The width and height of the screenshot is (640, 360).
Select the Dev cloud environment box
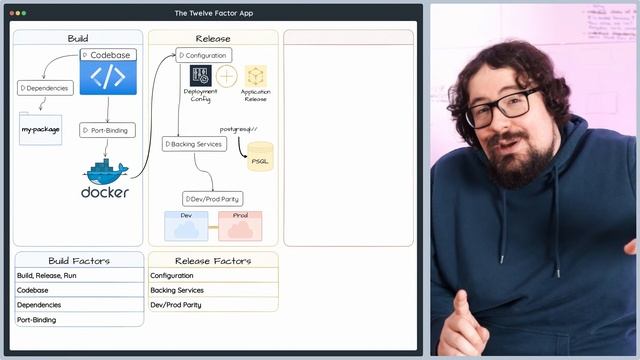[x=186, y=226]
